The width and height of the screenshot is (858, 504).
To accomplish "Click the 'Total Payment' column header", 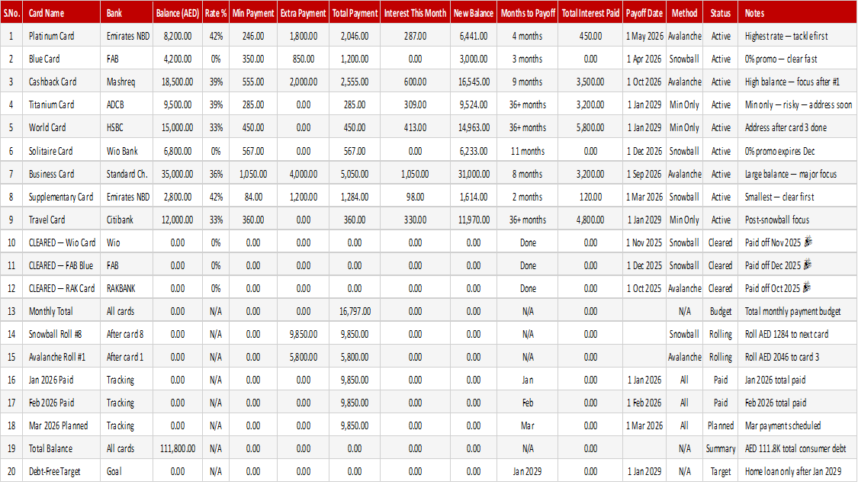I will (x=355, y=13).
